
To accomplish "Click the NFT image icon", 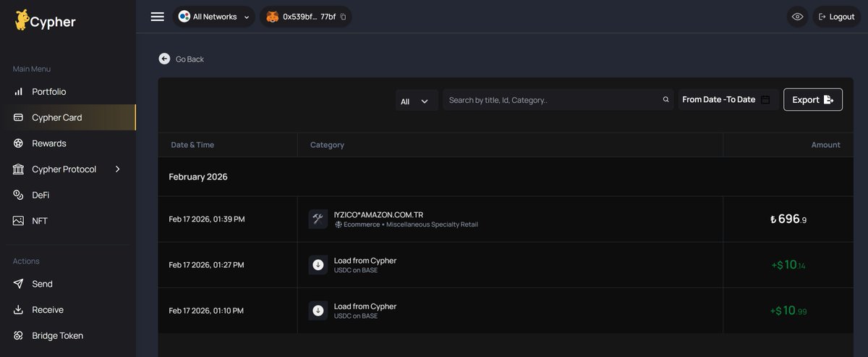I will click(18, 221).
